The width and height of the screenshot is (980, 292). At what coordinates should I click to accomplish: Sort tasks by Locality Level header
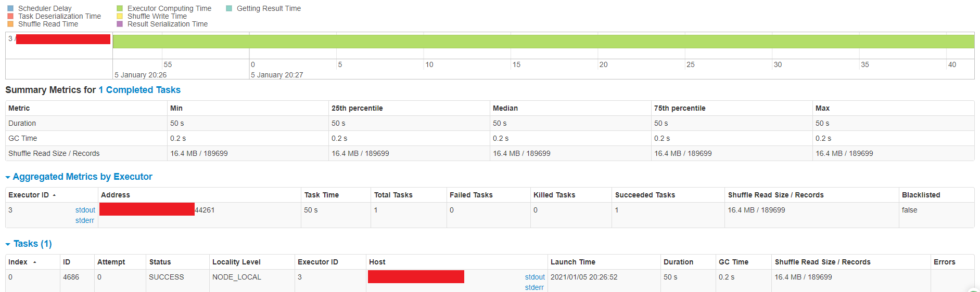point(236,262)
